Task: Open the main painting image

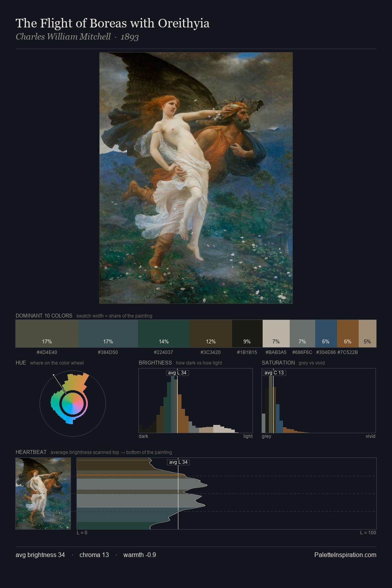Action: coord(196,178)
